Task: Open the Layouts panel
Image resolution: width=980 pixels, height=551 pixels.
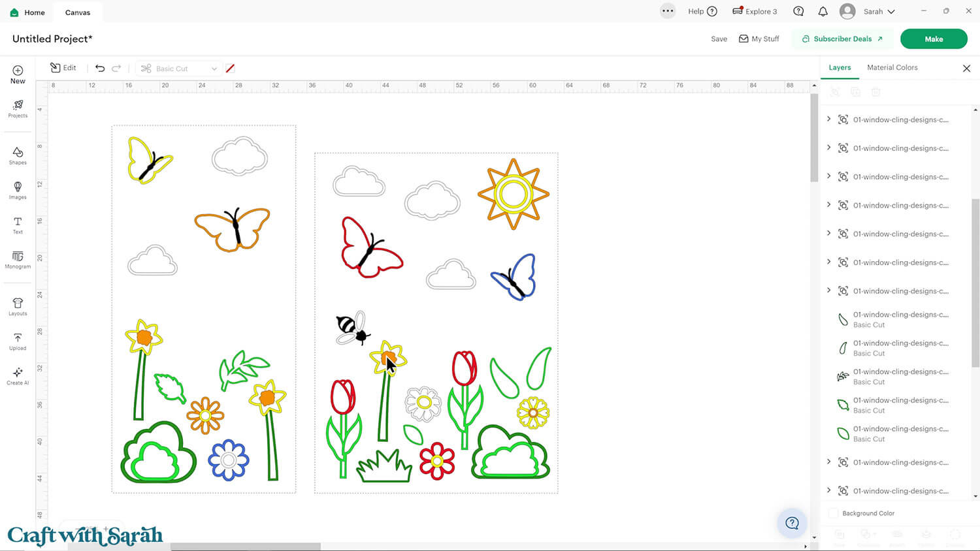Action: tap(18, 307)
